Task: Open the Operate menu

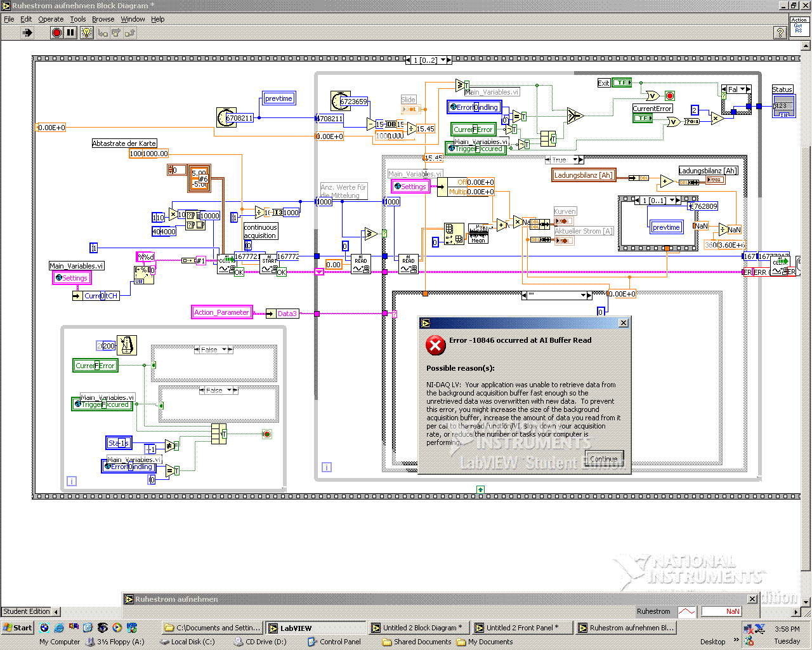Action: [51, 19]
